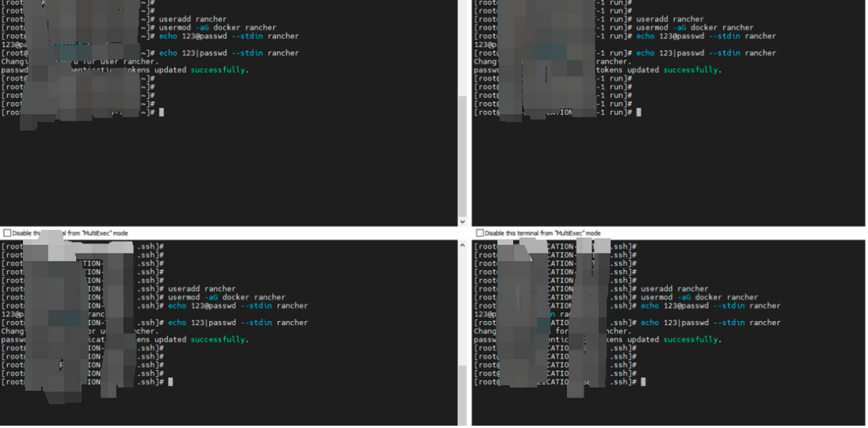This screenshot has width=868, height=428.
Task: Click 'usermod -aG docker rancher' in the top-left terminal
Action: (218, 28)
